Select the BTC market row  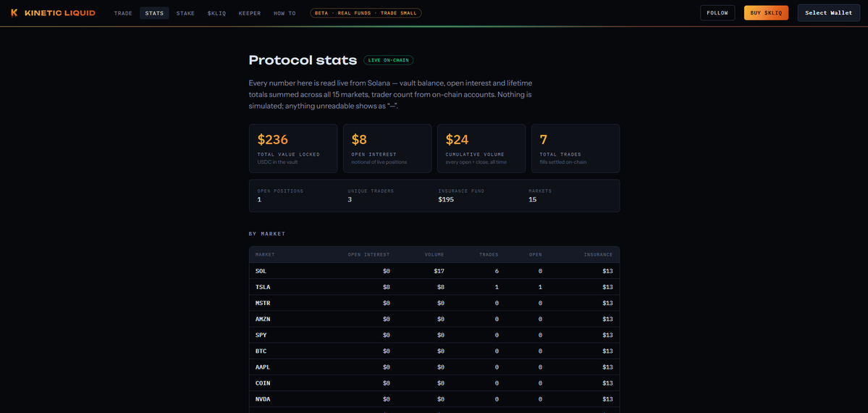tap(434, 351)
